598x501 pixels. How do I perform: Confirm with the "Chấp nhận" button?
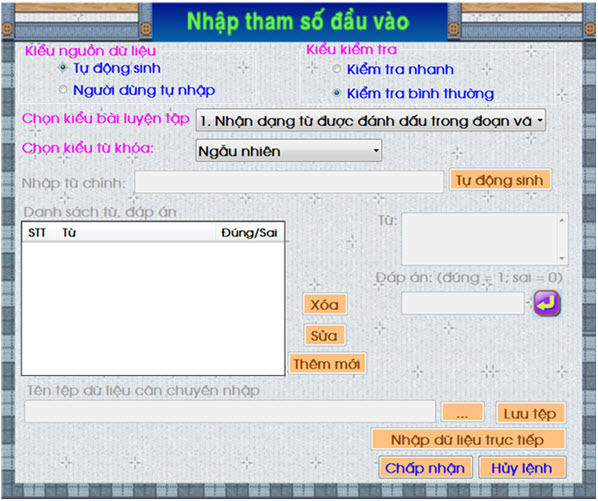tap(426, 468)
